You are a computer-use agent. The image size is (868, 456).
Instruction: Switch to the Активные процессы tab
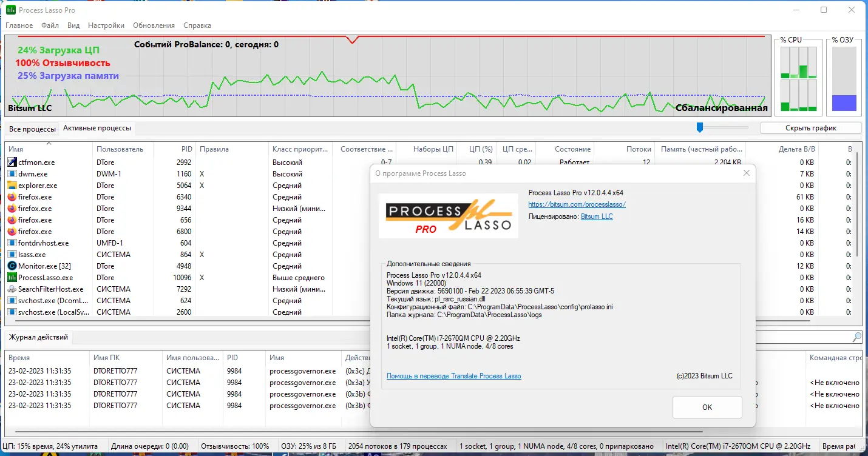pyautogui.click(x=97, y=128)
